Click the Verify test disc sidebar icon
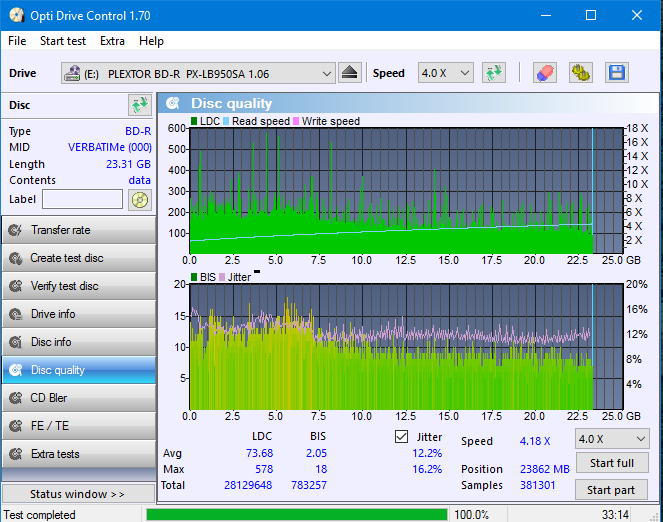The image size is (663, 522). tap(16, 286)
